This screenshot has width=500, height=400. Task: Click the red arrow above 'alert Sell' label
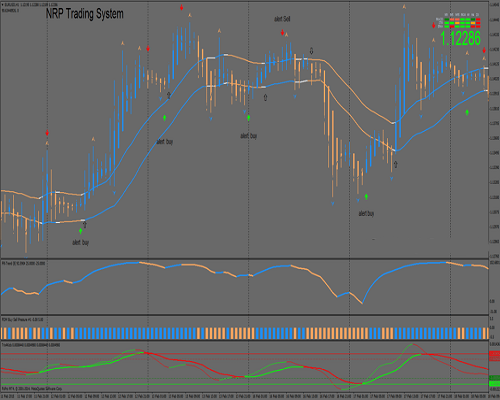click(282, 32)
